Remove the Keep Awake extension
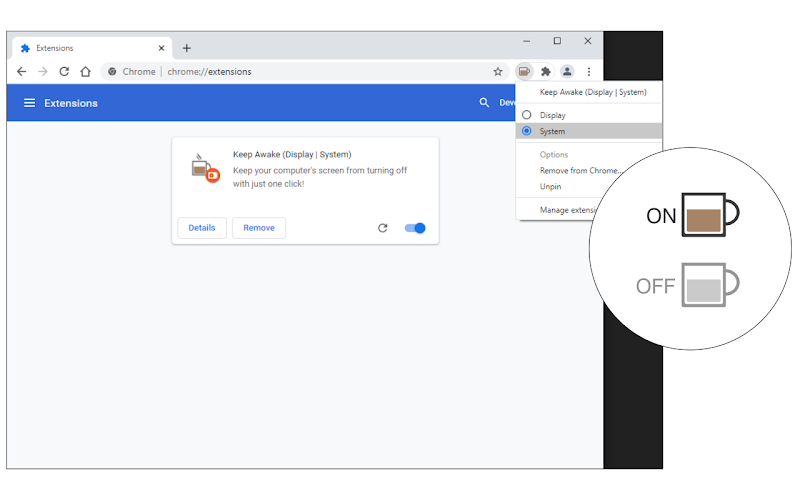 click(x=259, y=228)
